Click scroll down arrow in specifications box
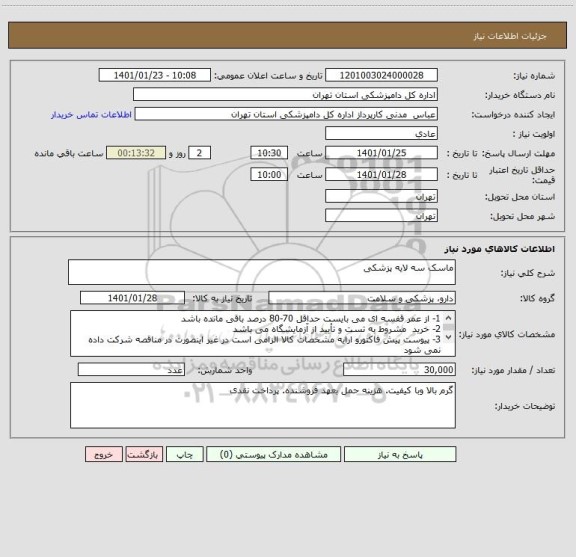The height and width of the screenshot is (557, 576). click(x=449, y=337)
